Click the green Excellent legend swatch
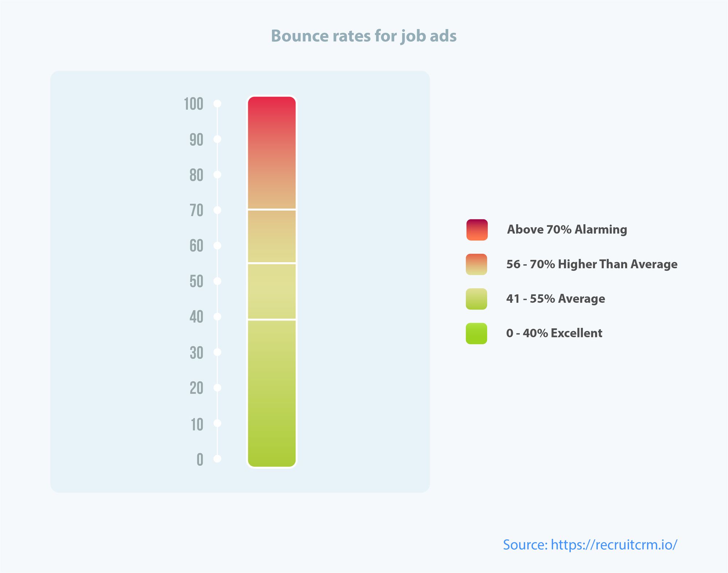The image size is (728, 573). click(x=476, y=333)
